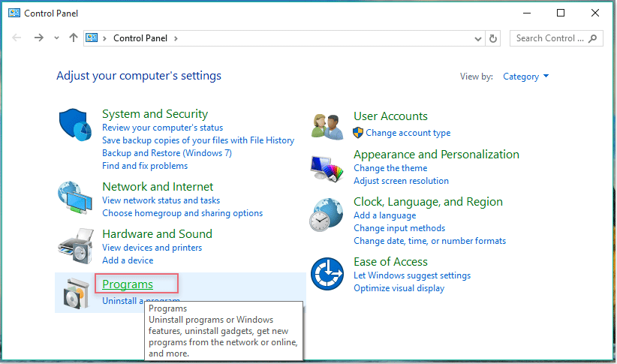
Task: Expand the address bar history dropdown
Action: [x=479, y=38]
